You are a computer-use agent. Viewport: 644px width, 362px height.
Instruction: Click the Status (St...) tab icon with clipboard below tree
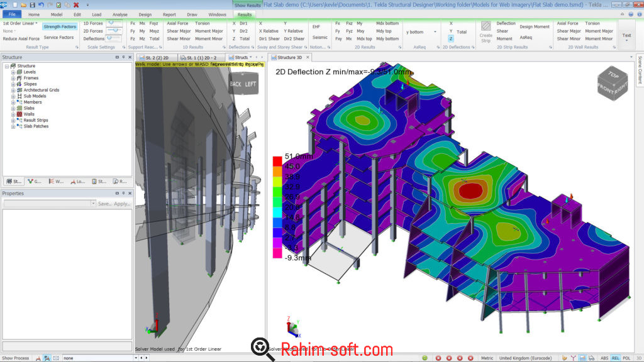[99, 181]
